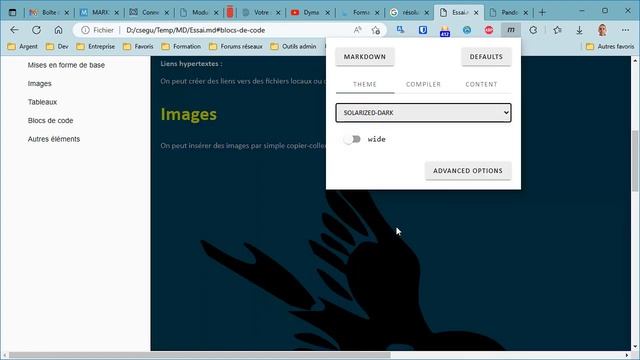This screenshot has width=640, height=360.
Task: Open the Autres favoris folder
Action: 610,47
